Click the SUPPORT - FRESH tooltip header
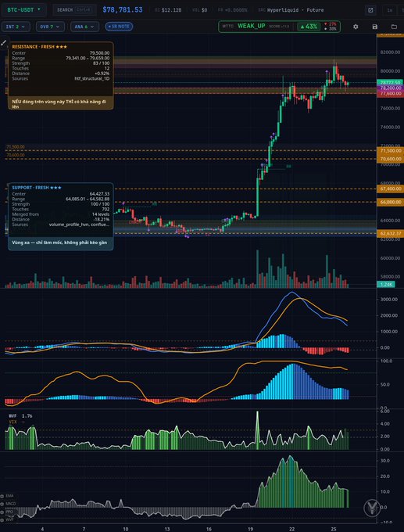Viewport: 404px width, 532px height. (37, 188)
